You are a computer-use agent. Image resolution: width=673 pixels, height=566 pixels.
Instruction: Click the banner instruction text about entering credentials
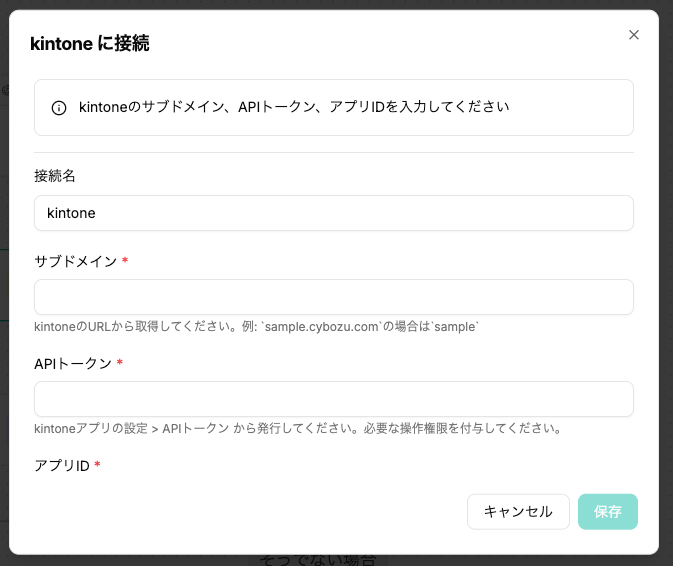click(294, 107)
